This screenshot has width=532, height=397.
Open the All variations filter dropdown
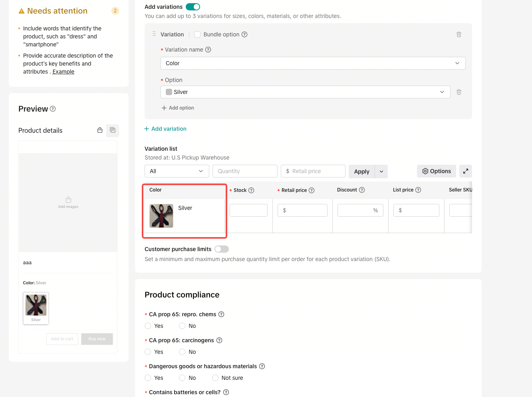pos(177,171)
